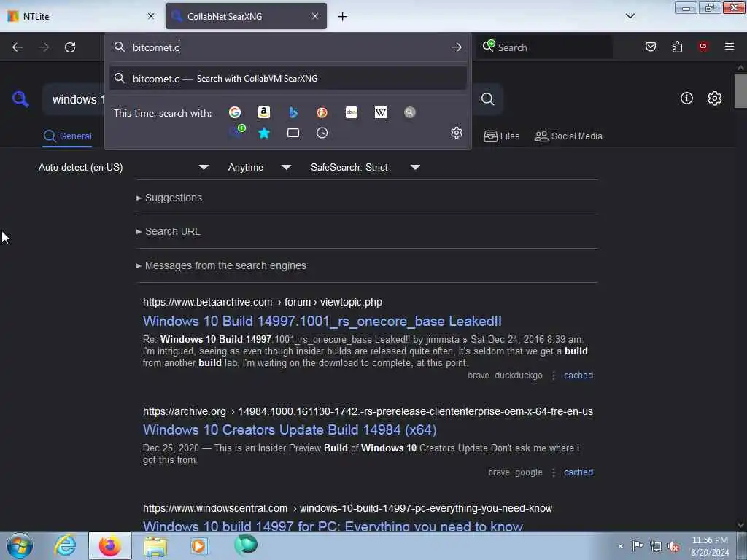Open the SearXNG info page icon
747x560 pixels.
pyautogui.click(x=686, y=98)
